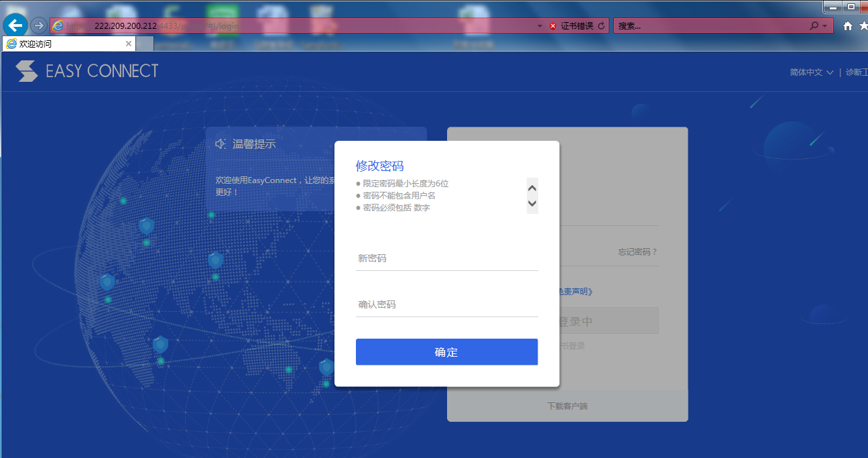Click the rule text 限定密码最小长度为6位
The height and width of the screenshot is (458, 868).
(x=406, y=184)
